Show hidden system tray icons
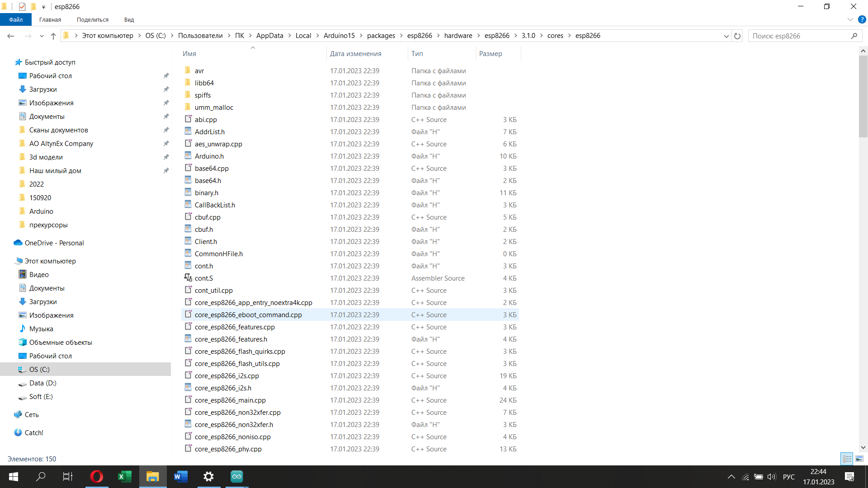 pos(731,477)
